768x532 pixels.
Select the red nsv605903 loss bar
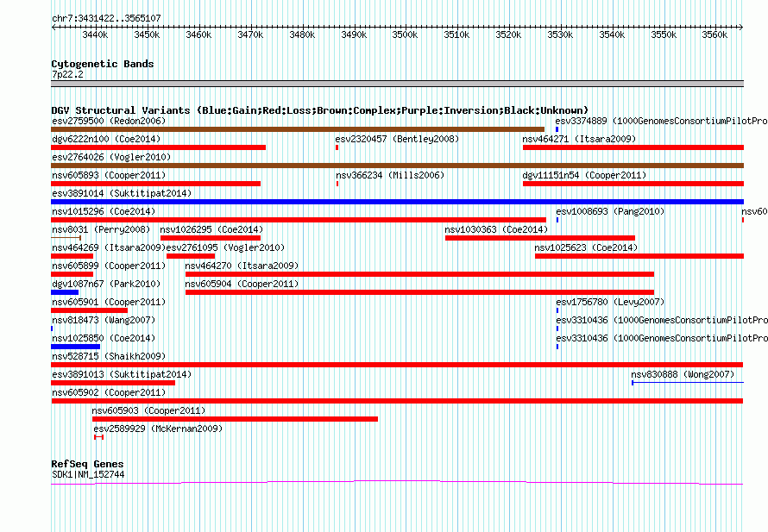(235, 419)
